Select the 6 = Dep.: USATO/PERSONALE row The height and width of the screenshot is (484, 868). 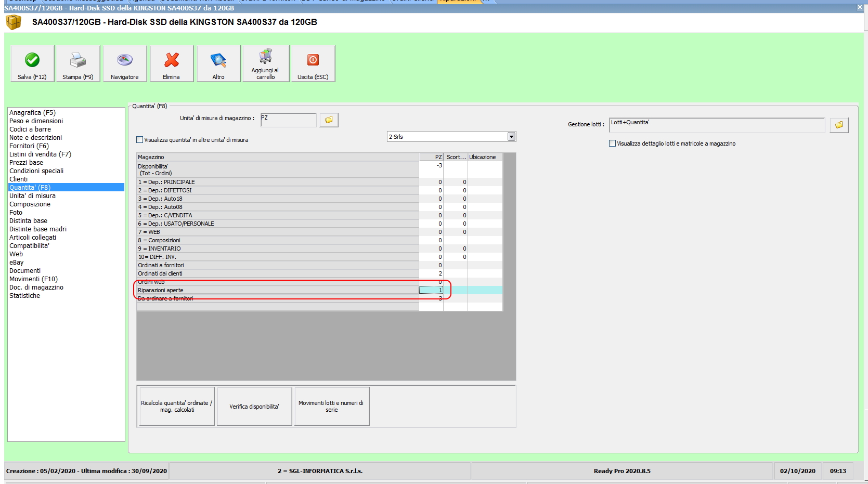(278, 224)
